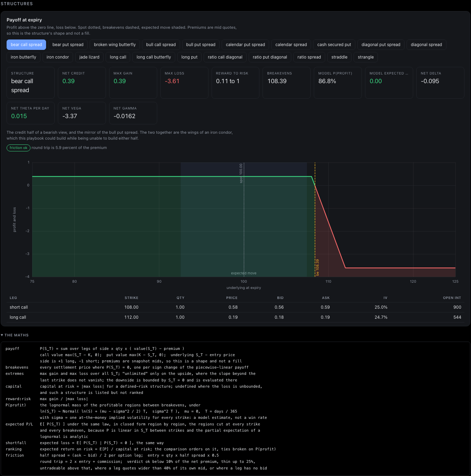Choose ratio call diagonal
The height and width of the screenshot is (476, 471).
tap(225, 57)
